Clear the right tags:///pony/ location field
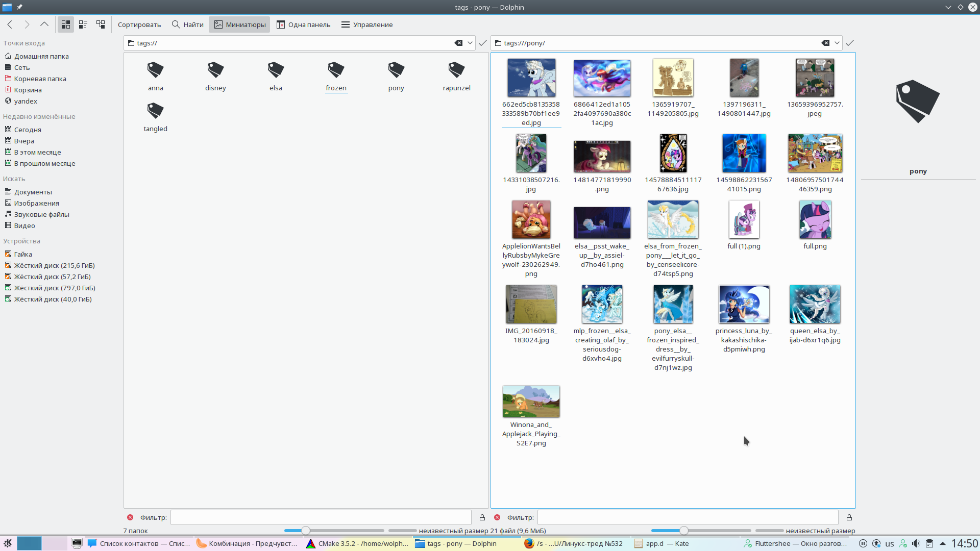Screen dimensions: 980x551 pyautogui.click(x=825, y=43)
